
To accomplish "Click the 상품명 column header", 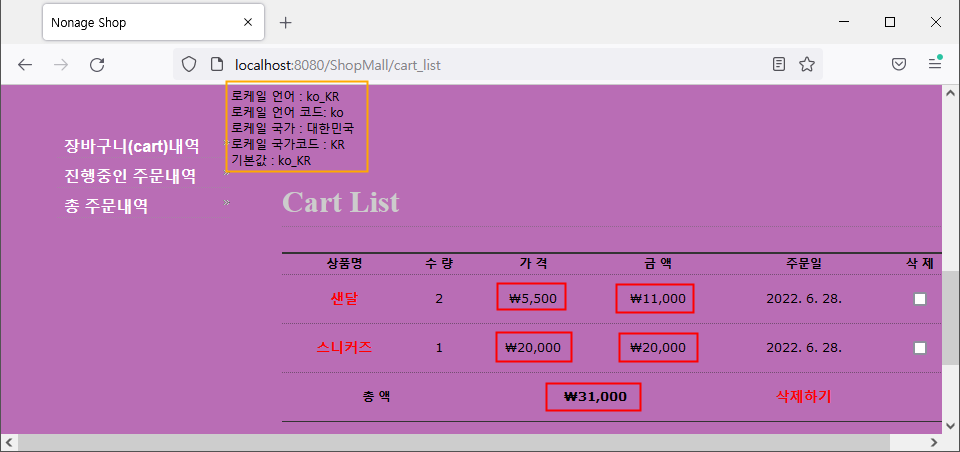I will [345, 264].
